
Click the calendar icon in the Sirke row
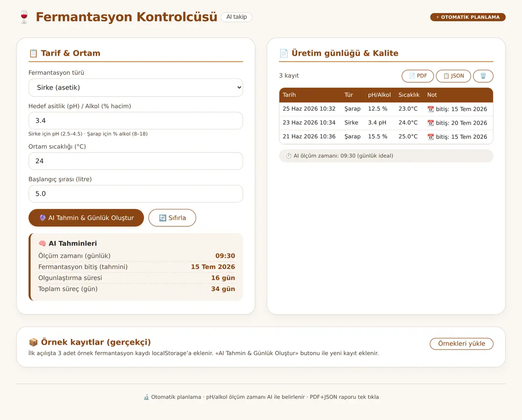431,123
